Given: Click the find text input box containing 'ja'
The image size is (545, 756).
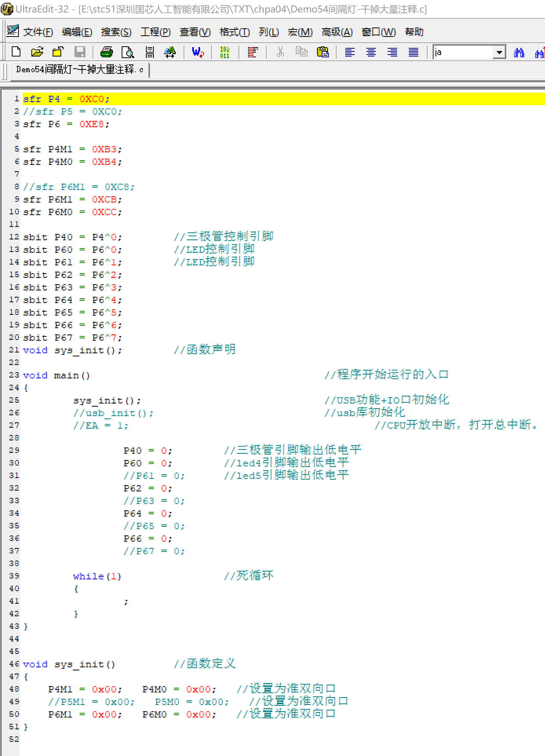Looking at the screenshot, I should coord(463,52).
